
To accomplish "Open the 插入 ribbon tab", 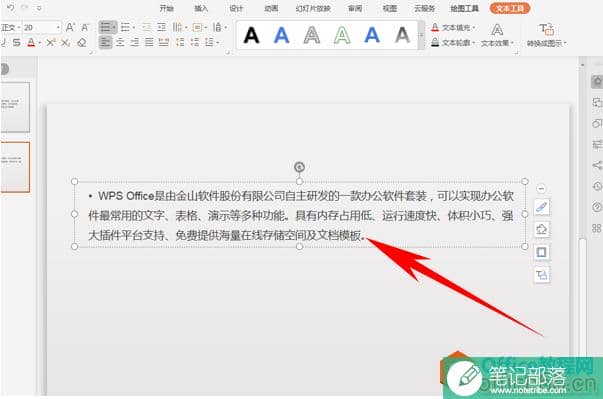I will point(201,8).
